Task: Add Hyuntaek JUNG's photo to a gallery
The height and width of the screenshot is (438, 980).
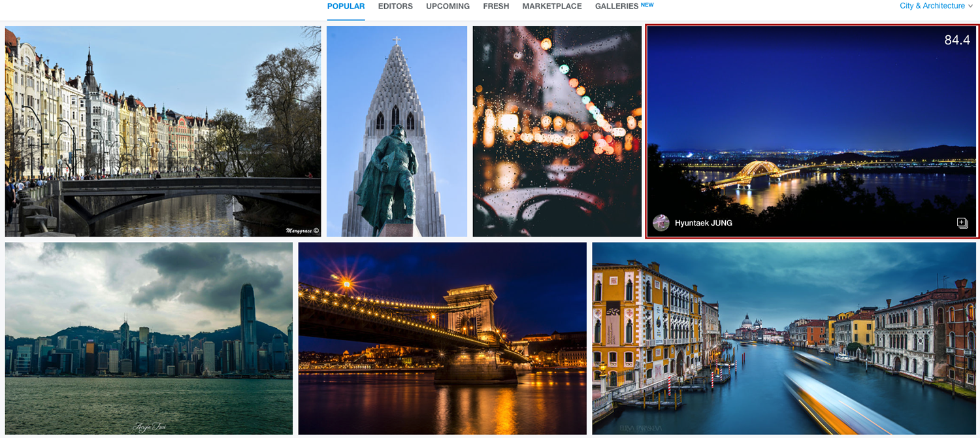Action: click(x=962, y=223)
